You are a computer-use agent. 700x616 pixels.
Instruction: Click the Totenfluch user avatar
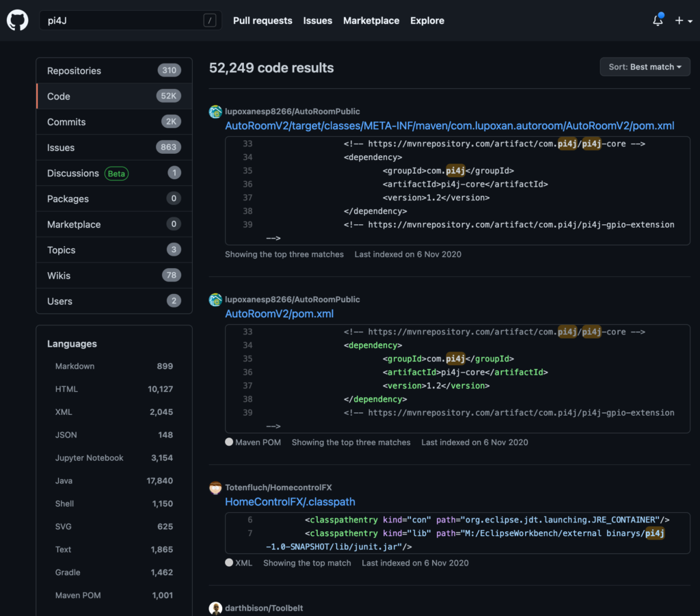click(x=215, y=487)
